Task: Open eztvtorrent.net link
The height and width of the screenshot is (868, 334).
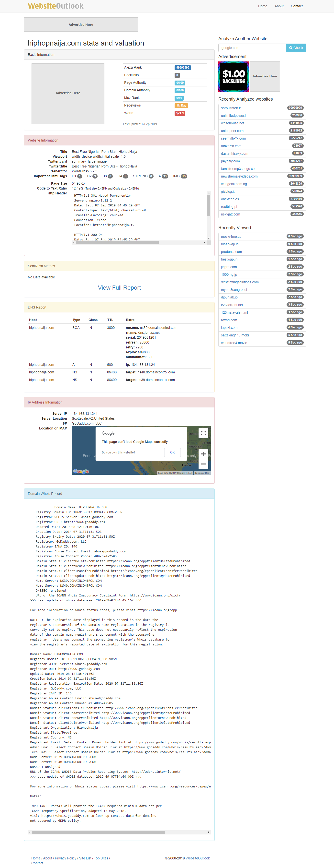Action: 232,305
